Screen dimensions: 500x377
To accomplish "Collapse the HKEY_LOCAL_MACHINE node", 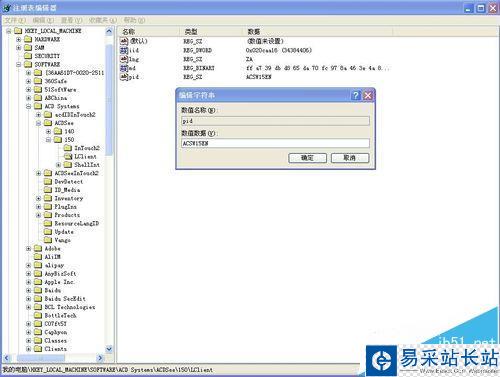I will [9, 31].
